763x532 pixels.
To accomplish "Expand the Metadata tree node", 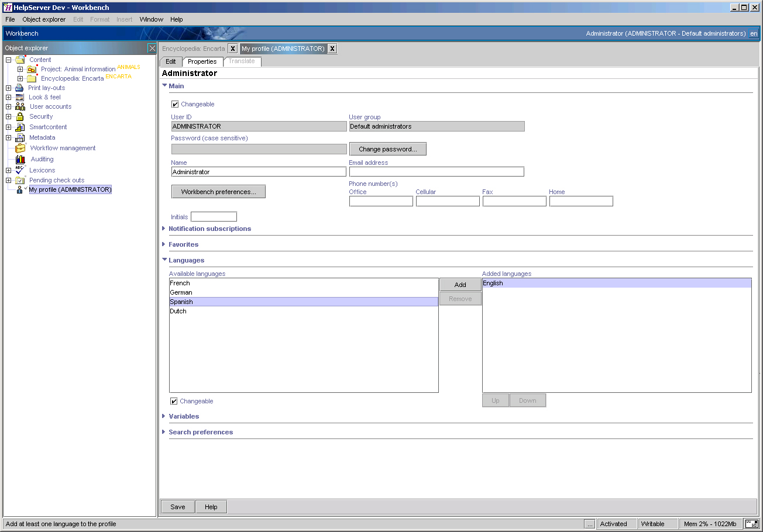I will (9, 138).
